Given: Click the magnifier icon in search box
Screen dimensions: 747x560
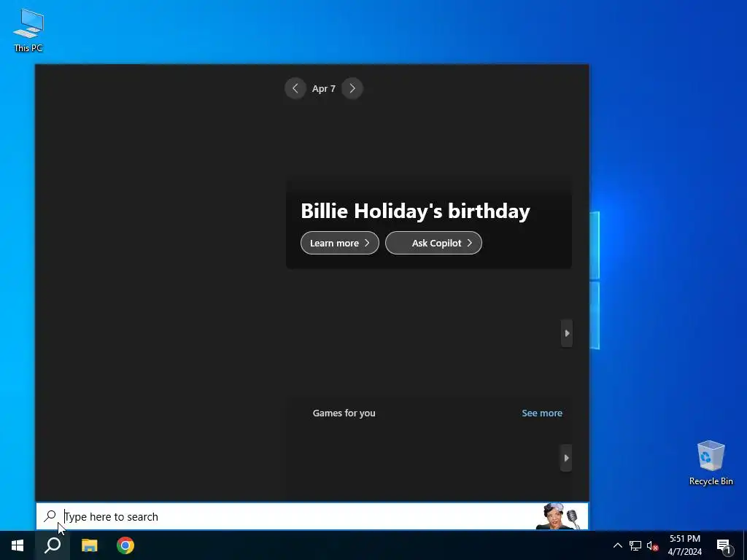Looking at the screenshot, I should click(50, 516).
